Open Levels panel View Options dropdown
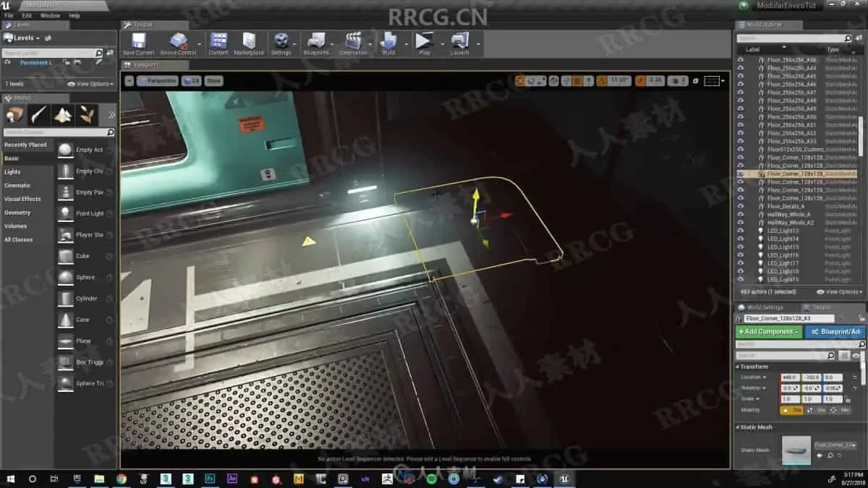 pos(91,84)
